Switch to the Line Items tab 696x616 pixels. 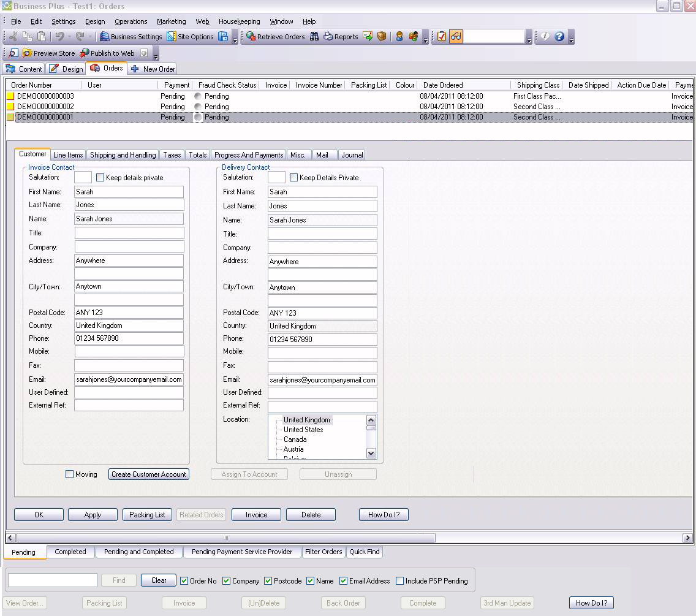[67, 155]
